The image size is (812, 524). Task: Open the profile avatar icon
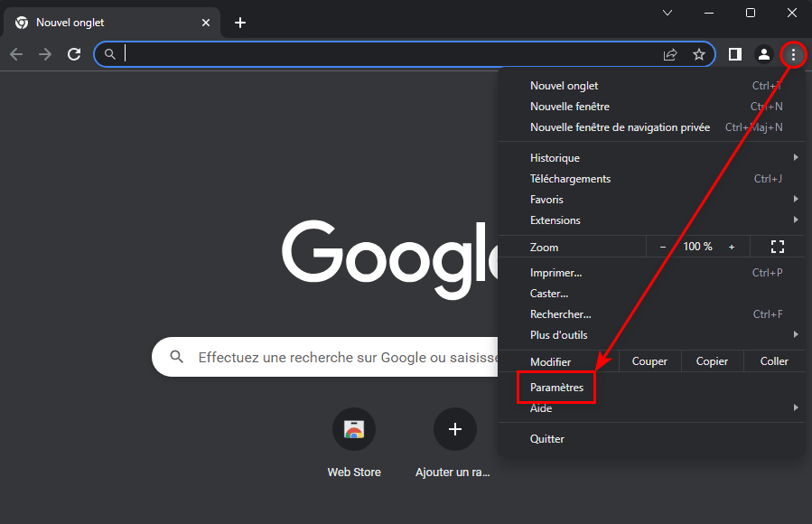tap(764, 54)
